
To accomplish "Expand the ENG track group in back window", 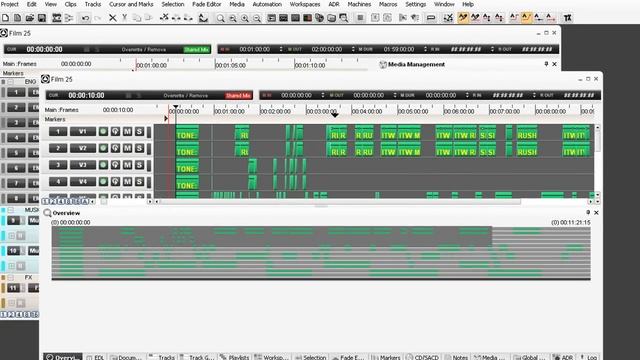I will pyautogui.click(x=11, y=82).
